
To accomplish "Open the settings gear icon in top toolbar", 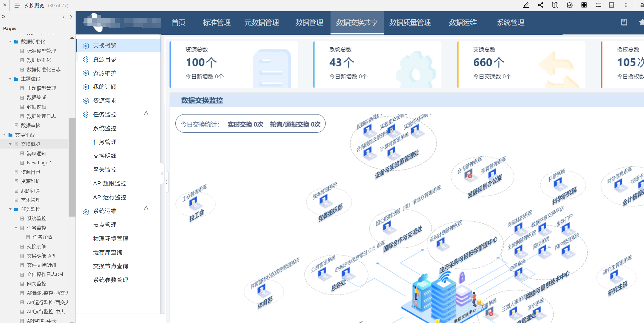I will coord(569,5).
